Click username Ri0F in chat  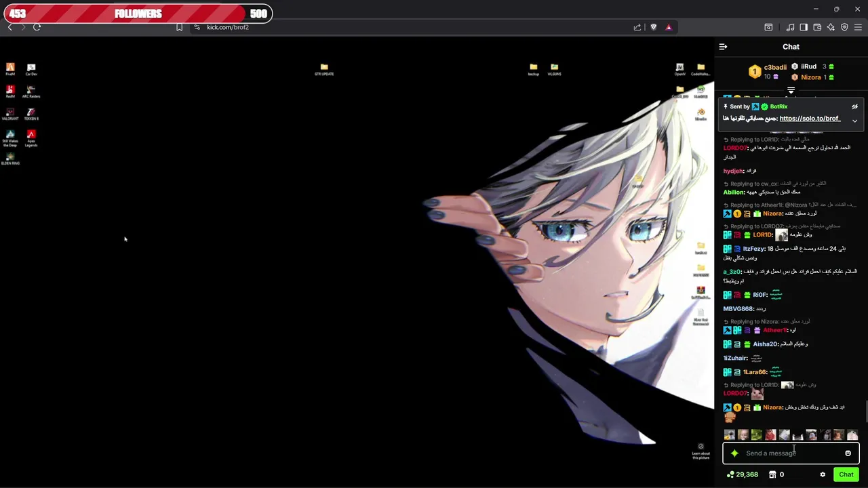(759, 295)
